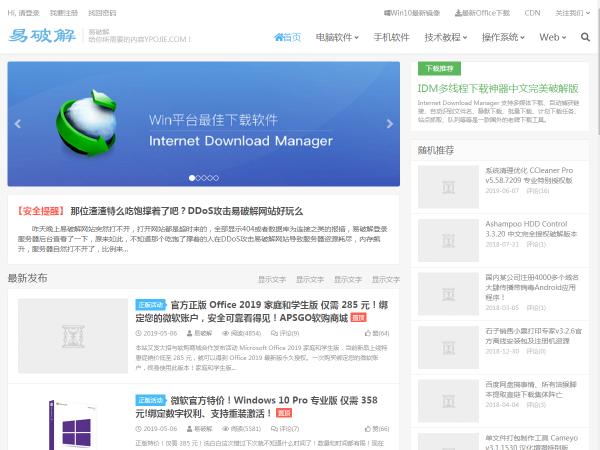Image resolution: width=600 pixels, height=450 pixels.
Task: Click the 请登录 login link
Action: [29, 13]
